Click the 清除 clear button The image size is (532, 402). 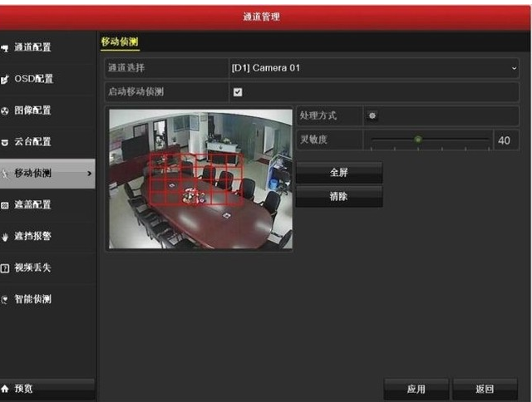coord(339,197)
